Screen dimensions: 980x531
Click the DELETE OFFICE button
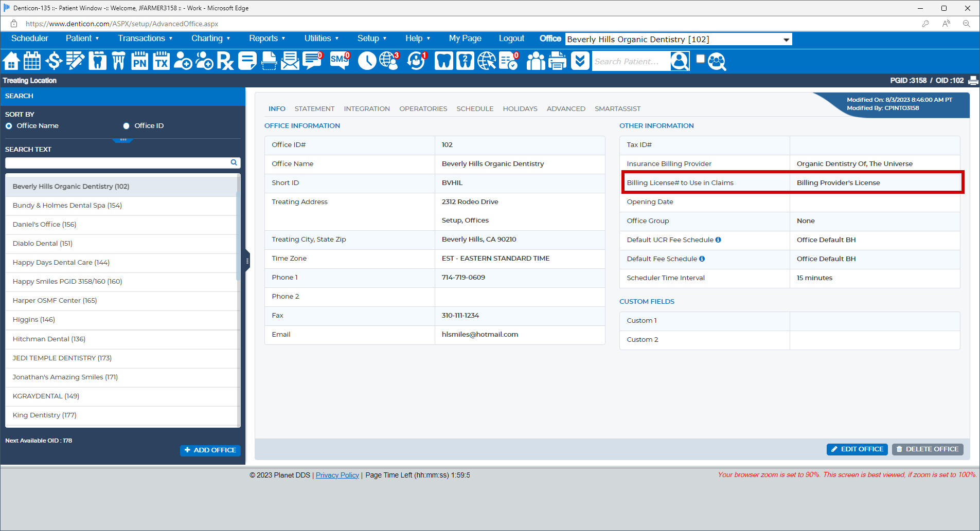click(x=927, y=449)
